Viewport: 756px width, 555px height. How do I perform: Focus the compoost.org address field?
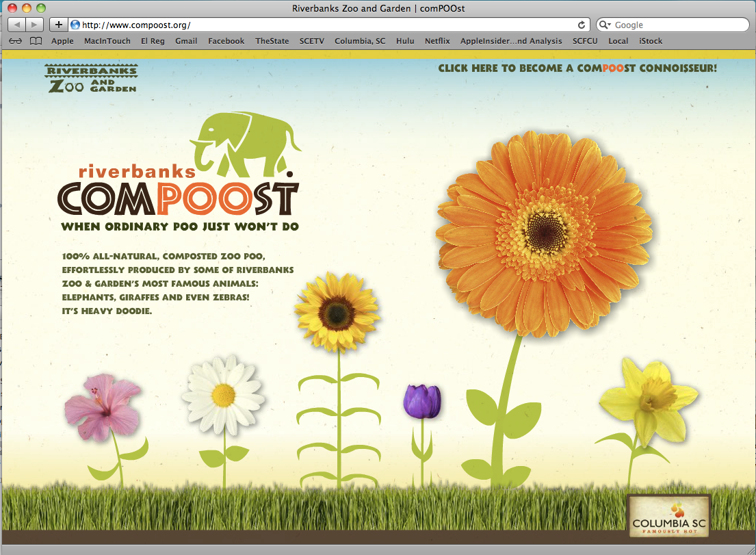tap(328, 25)
